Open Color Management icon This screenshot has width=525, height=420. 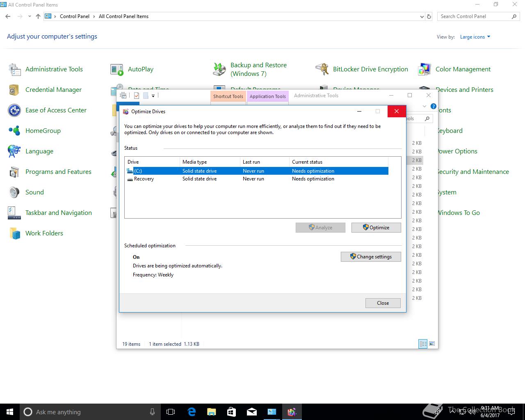pos(425,69)
